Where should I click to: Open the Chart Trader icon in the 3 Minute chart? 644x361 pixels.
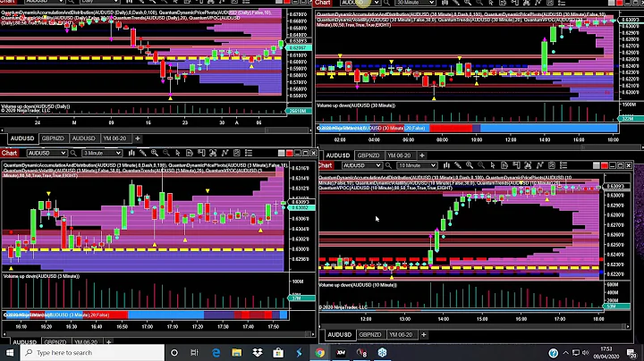pyautogui.click(x=190, y=153)
